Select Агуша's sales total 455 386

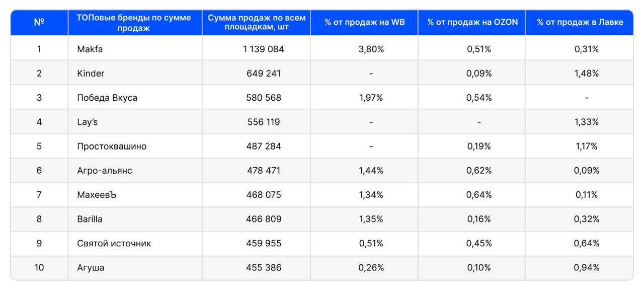click(x=264, y=268)
